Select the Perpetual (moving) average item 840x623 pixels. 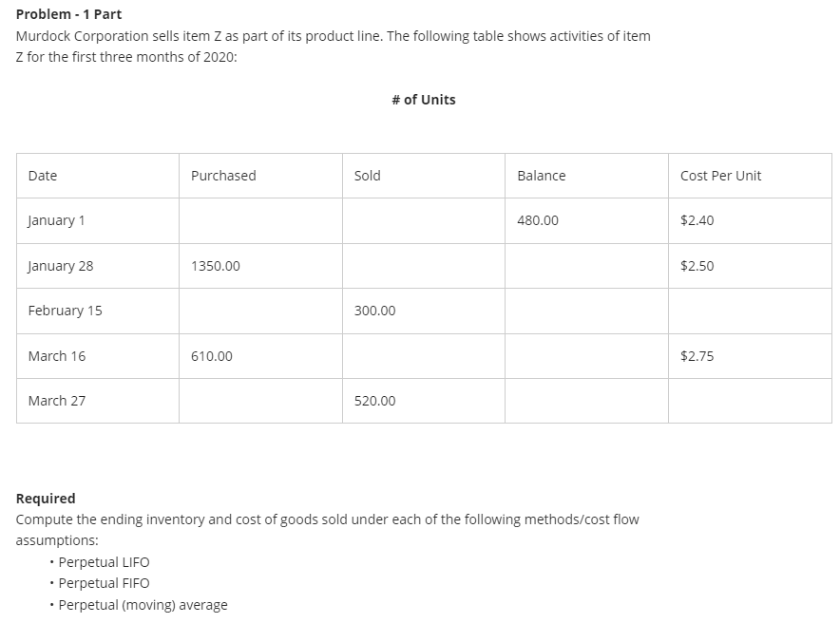[143, 605]
